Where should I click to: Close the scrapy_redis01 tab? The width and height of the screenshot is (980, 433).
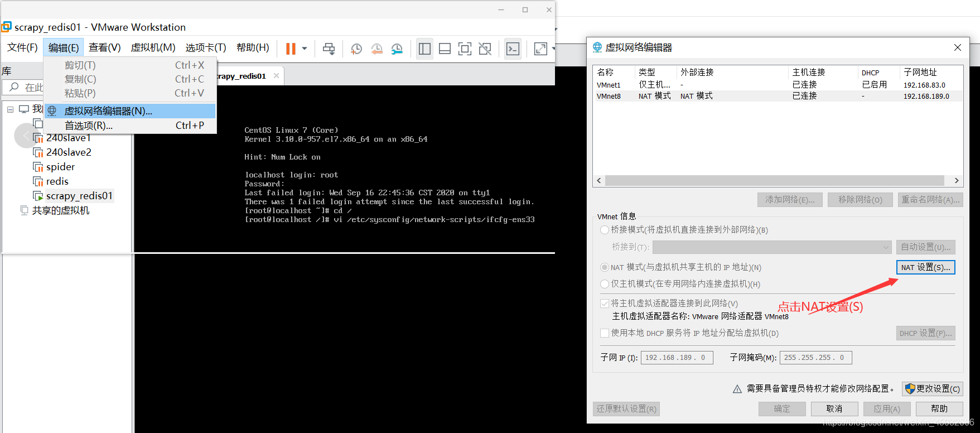[x=276, y=76]
